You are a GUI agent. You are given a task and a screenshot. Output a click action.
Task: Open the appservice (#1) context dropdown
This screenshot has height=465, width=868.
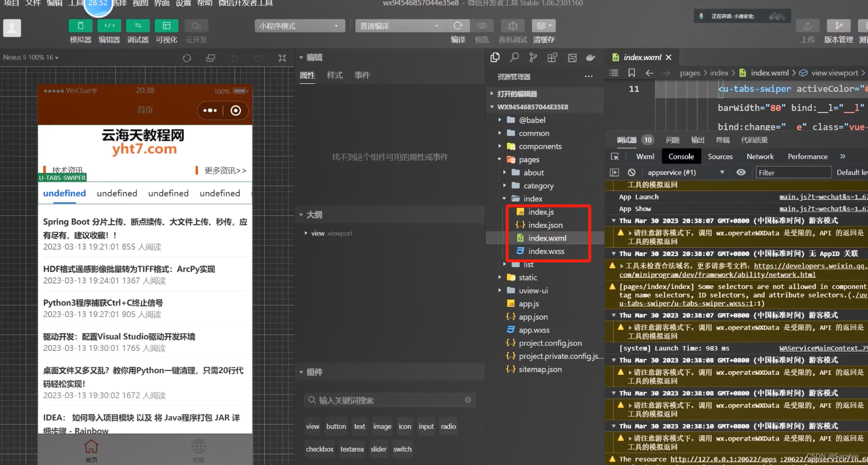click(686, 173)
